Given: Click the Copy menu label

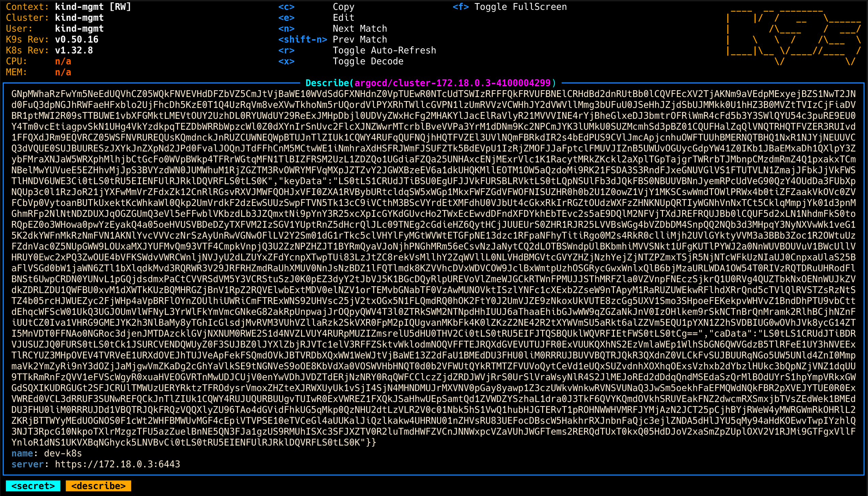Looking at the screenshot, I should (x=343, y=7).
